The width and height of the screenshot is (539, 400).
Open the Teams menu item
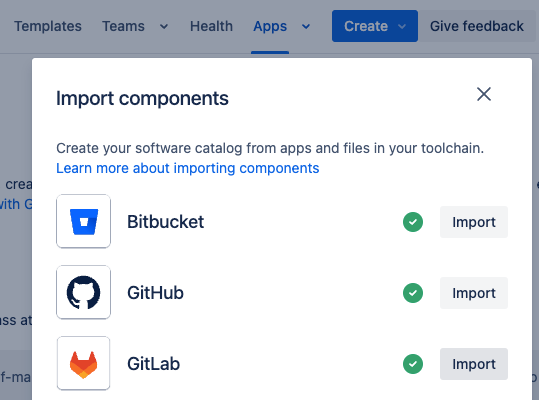point(123,26)
